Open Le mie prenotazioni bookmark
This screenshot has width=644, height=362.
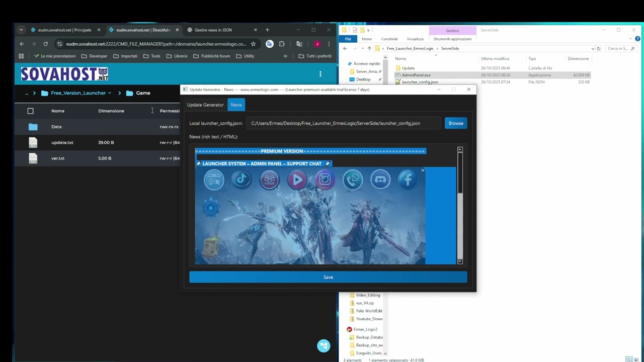[x=55, y=56]
